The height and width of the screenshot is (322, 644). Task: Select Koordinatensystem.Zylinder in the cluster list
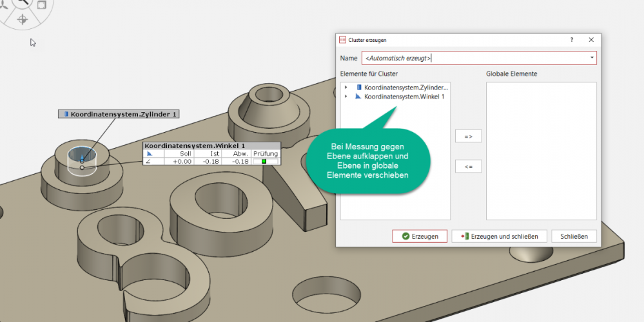[x=405, y=87]
